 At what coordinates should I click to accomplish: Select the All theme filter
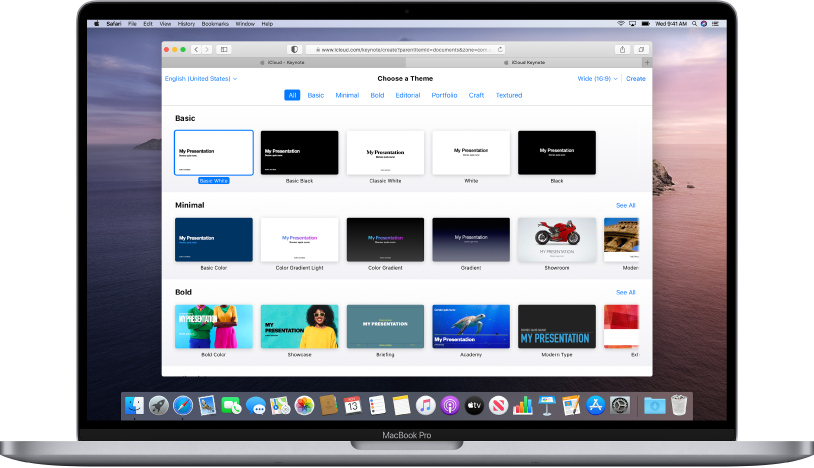[x=292, y=95]
